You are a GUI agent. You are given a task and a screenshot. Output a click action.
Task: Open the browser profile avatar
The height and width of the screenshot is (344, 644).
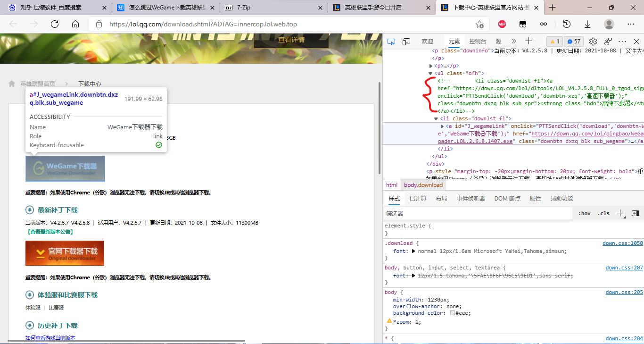pyautogui.click(x=609, y=24)
